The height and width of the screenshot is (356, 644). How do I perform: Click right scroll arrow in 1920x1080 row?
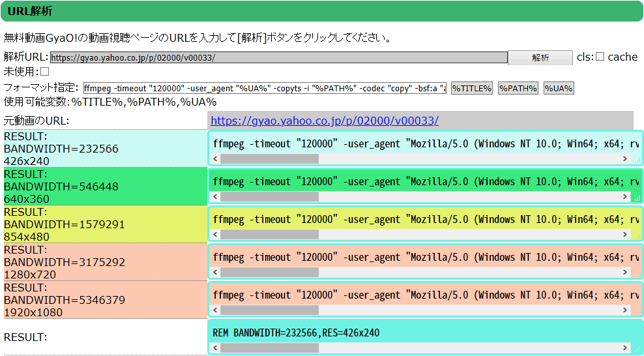point(625,310)
